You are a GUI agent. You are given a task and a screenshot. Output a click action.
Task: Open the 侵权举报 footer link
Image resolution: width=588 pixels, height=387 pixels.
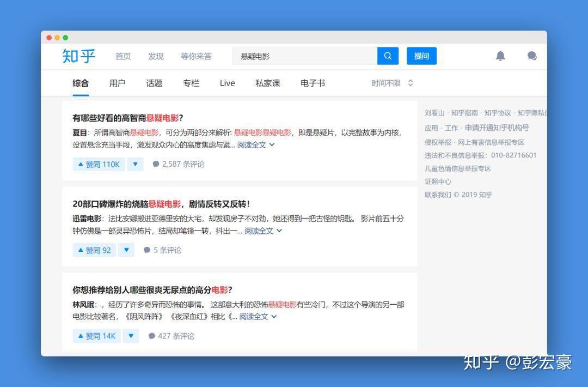pyautogui.click(x=438, y=142)
